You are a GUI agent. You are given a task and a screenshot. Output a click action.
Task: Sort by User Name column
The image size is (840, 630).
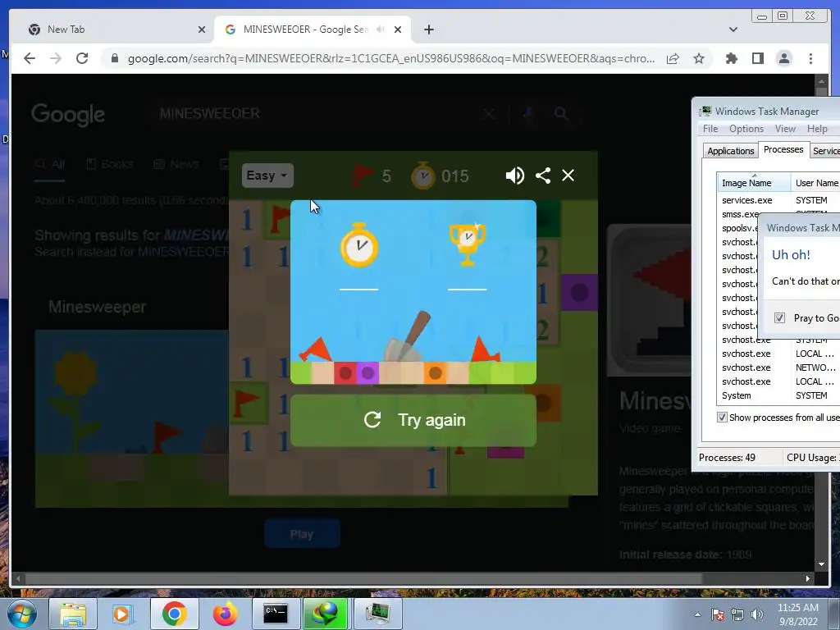tap(816, 183)
